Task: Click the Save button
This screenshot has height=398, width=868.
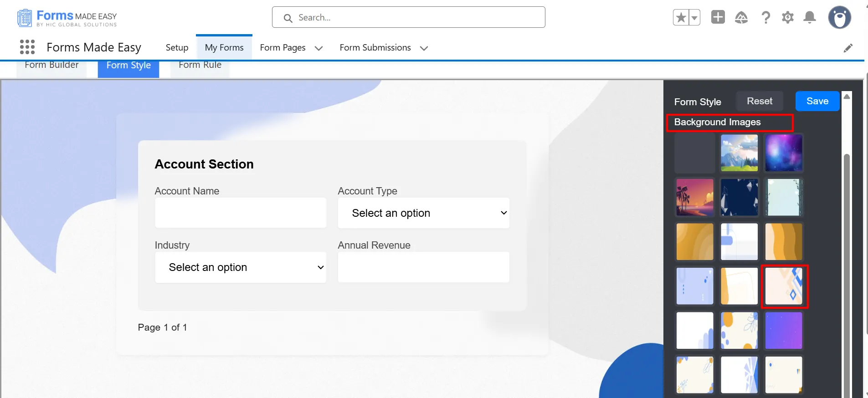Action: (817, 101)
